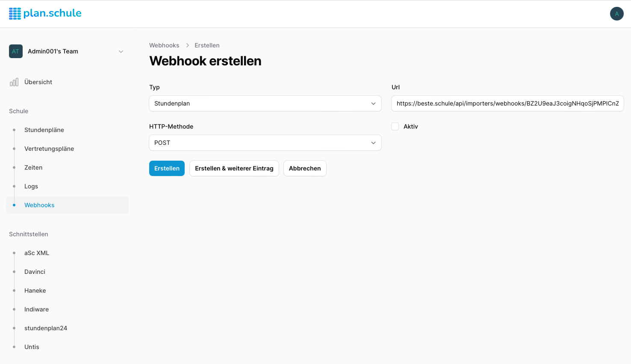
Task: Enable the Aktiv checkbox
Action: pos(395,126)
